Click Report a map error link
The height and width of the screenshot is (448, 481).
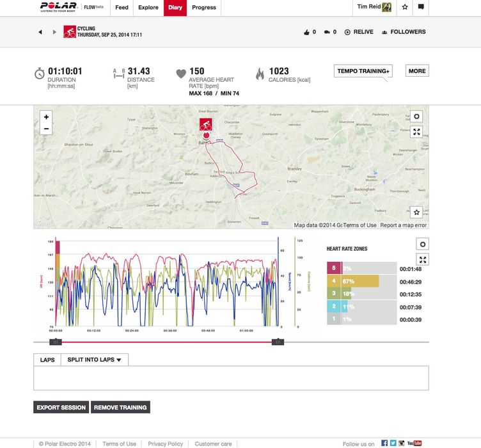click(x=404, y=225)
